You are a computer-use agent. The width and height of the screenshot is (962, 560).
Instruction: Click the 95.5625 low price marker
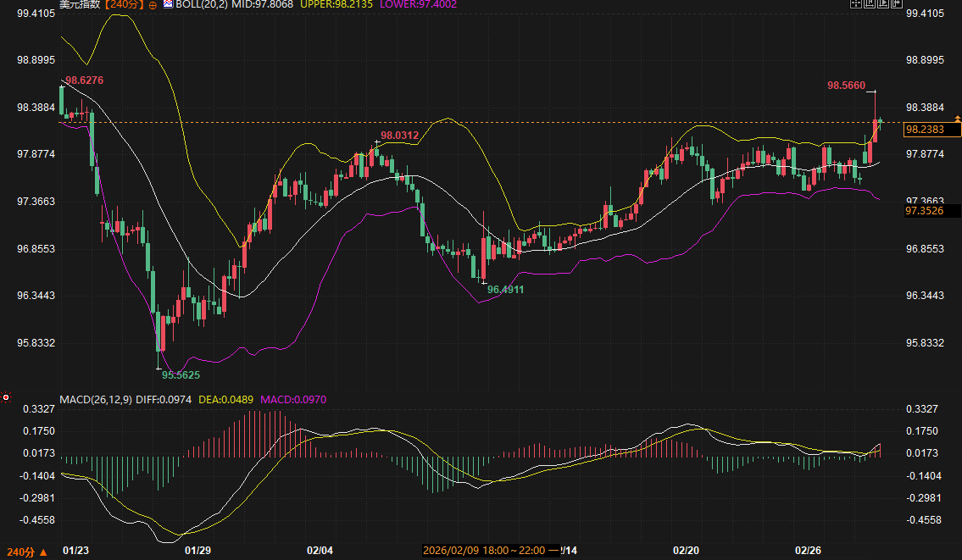pyautogui.click(x=181, y=374)
